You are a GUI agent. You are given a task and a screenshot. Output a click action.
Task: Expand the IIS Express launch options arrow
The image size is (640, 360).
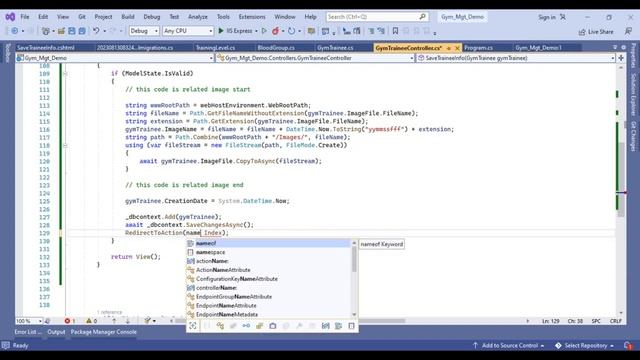(x=256, y=31)
